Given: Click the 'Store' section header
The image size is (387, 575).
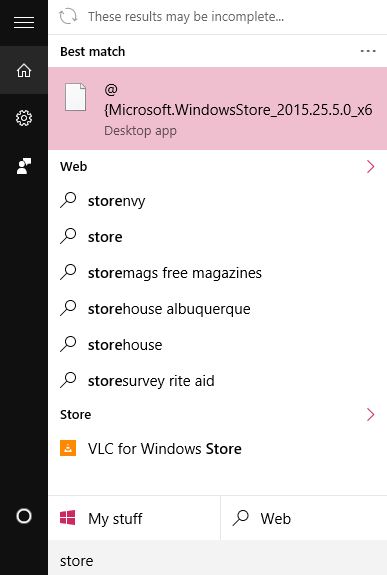Looking at the screenshot, I should coord(76,415).
